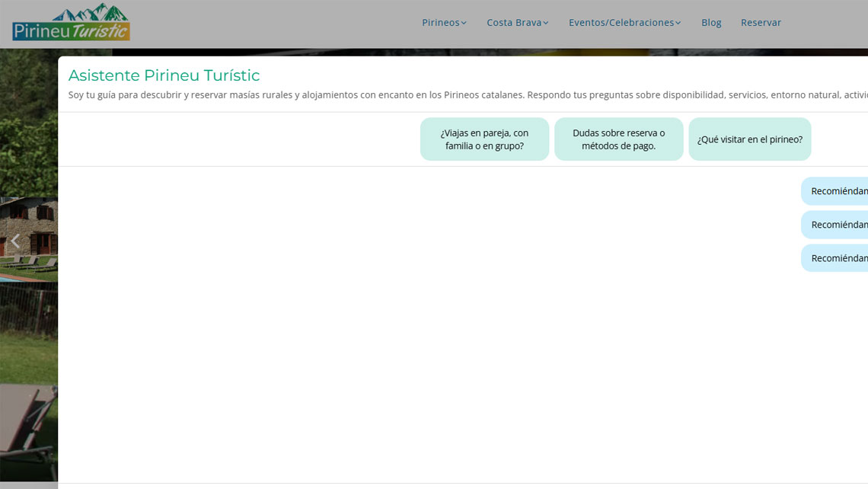The width and height of the screenshot is (868, 489).
Task: Expand the chevron beside Pirineos
Action: point(464,23)
